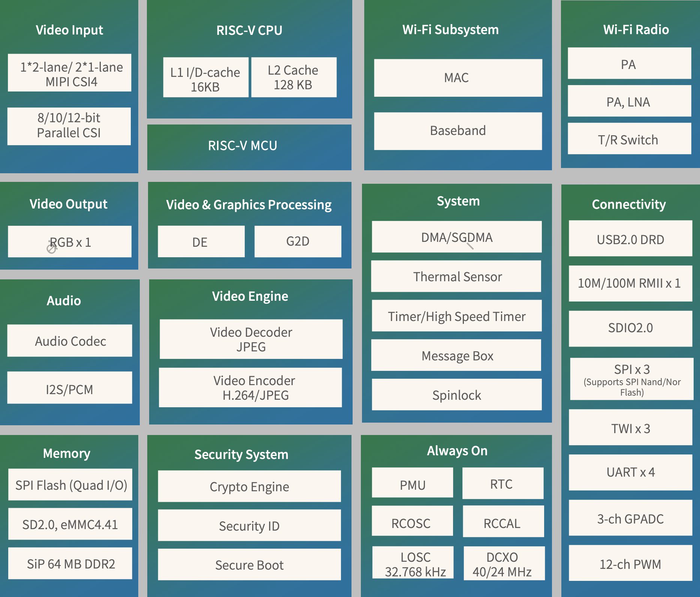Select the T/R Switch box
The image size is (700, 597).
pos(629,139)
